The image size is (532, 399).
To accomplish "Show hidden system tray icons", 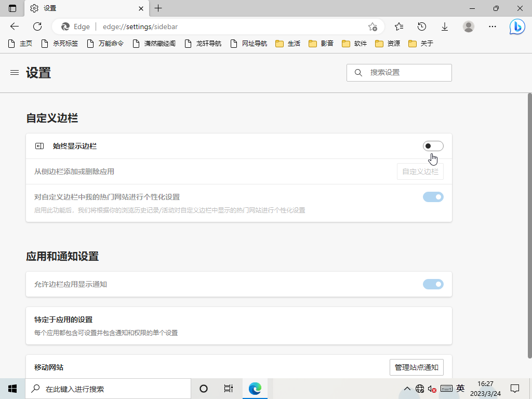I will click(408, 389).
